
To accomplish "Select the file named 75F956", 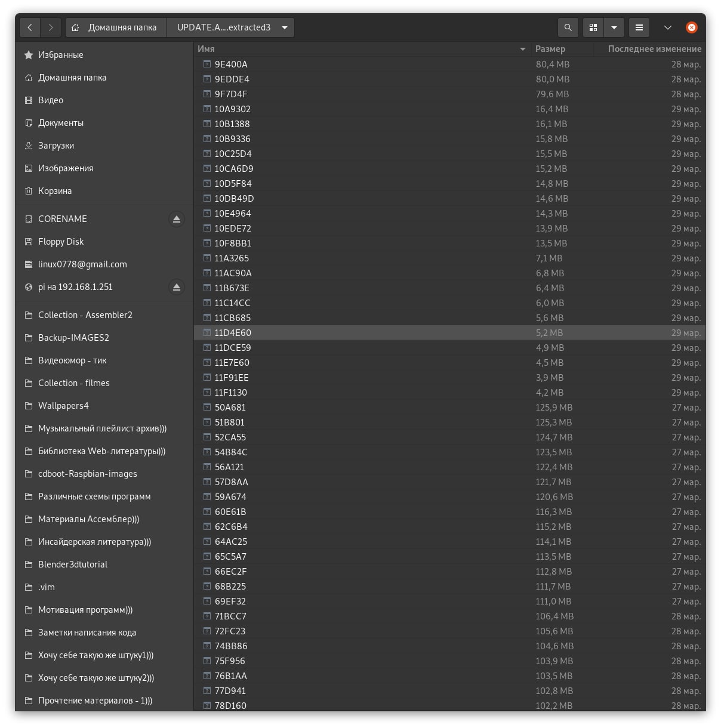I will [230, 661].
